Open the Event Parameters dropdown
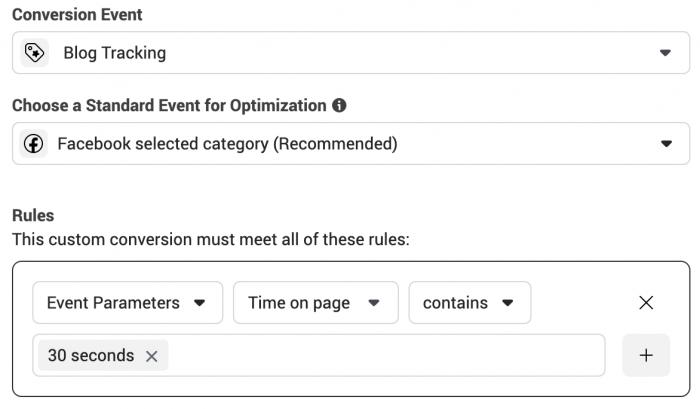 [128, 303]
